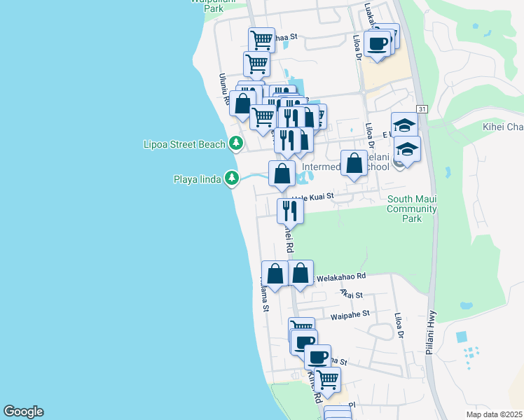The width and height of the screenshot is (524, 420).
Task: Open the restaurant marker at Hale Kuai St
Action: (x=291, y=211)
